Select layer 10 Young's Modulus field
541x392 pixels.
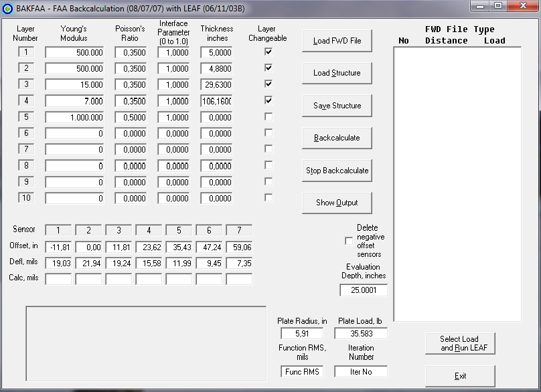tap(74, 199)
